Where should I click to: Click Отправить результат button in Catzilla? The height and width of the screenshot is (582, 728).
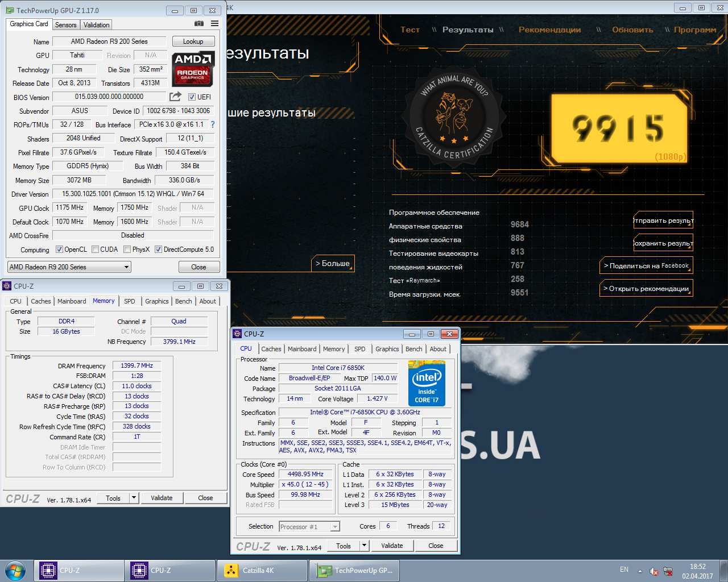[x=663, y=221]
